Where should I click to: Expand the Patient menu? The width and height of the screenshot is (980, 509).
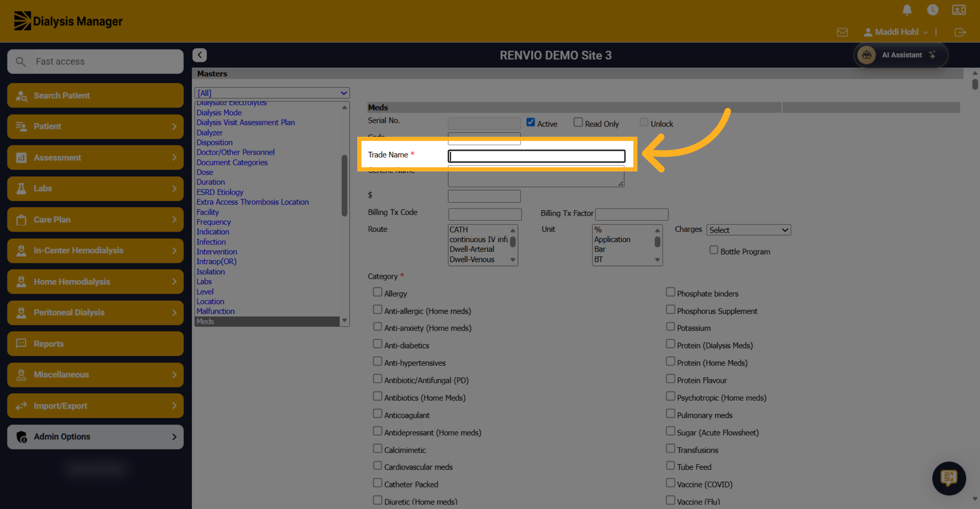95,127
